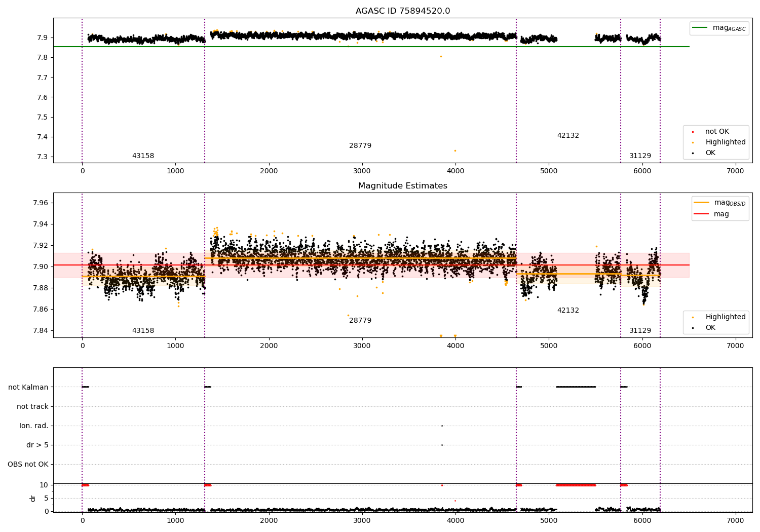
Task: Click the 'not track' y-axis label
Action: pyautogui.click(x=32, y=407)
